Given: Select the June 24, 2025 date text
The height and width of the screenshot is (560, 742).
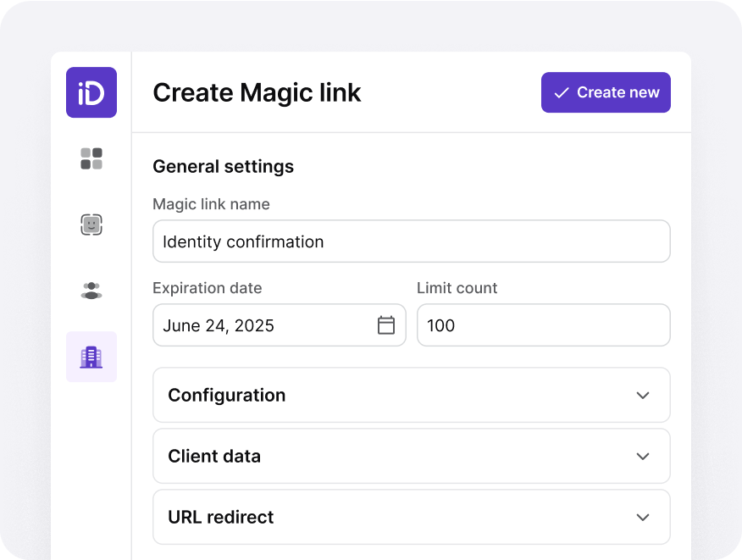Looking at the screenshot, I should [x=219, y=324].
